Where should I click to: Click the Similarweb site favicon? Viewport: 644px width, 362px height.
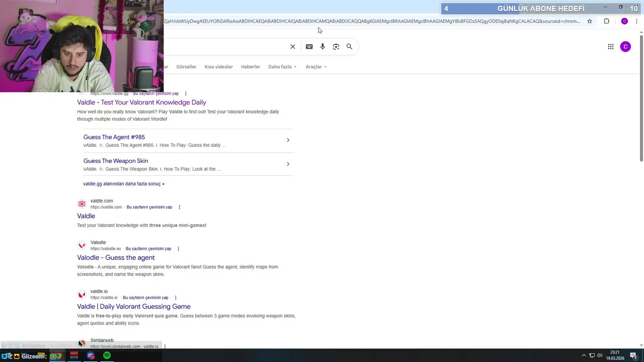(x=82, y=343)
